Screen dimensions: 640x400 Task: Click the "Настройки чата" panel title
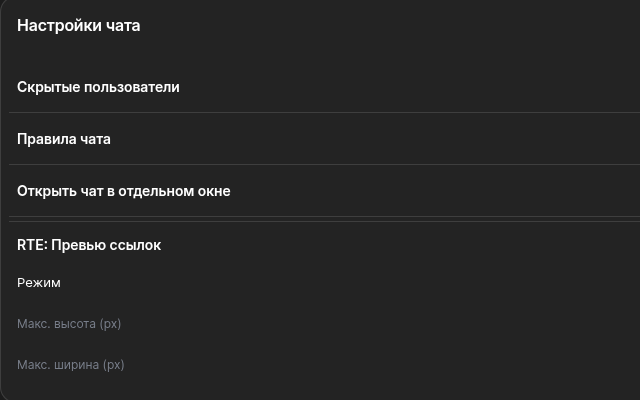[x=79, y=26]
